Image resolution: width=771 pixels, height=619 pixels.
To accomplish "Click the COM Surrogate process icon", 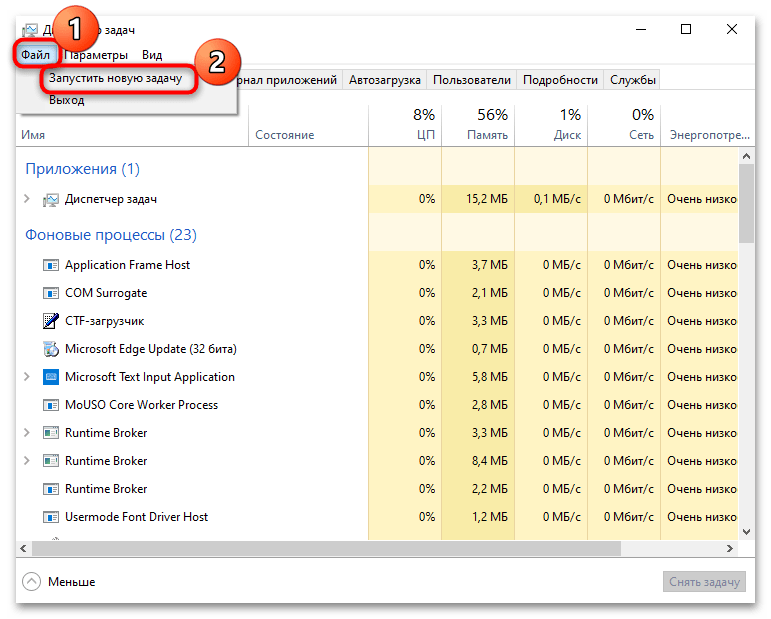I will (x=51, y=294).
